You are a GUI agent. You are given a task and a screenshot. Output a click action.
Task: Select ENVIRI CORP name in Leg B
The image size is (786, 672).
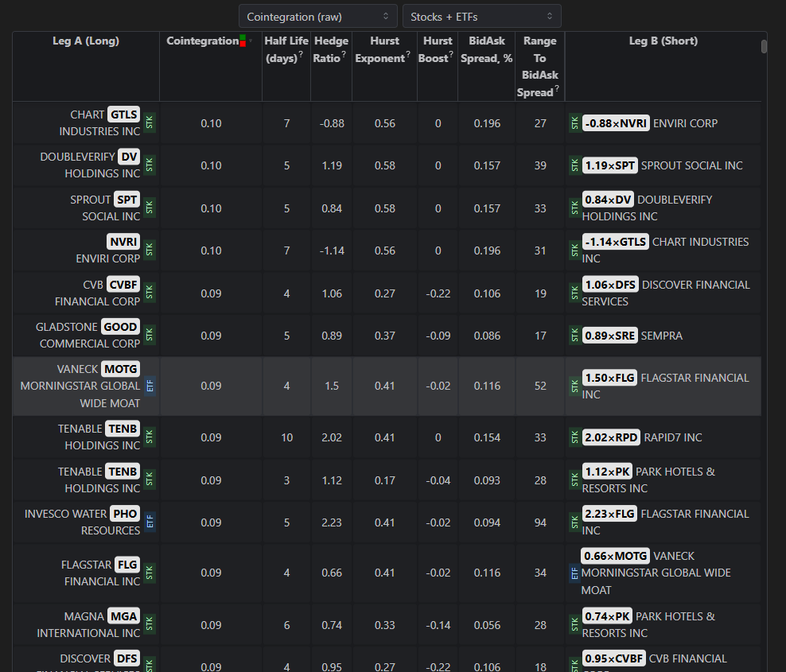click(x=685, y=123)
